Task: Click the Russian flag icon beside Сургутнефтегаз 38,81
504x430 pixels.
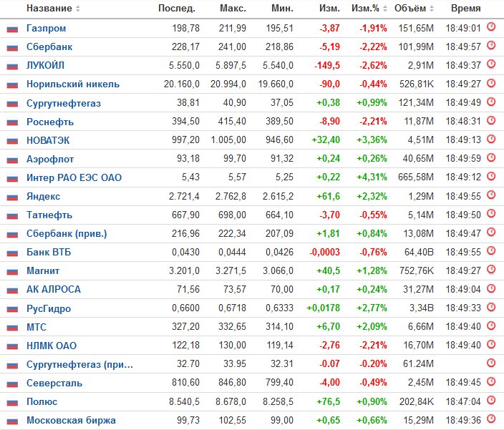Action: point(12,104)
